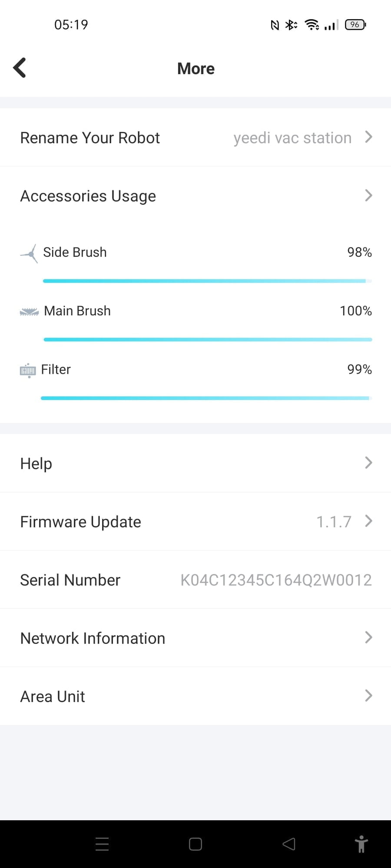Tap the yeedi vac station name
The image size is (391, 868).
tap(292, 138)
